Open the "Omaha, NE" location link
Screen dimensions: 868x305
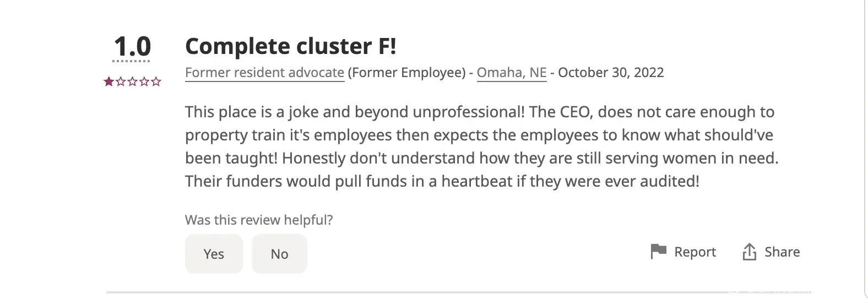pos(512,73)
